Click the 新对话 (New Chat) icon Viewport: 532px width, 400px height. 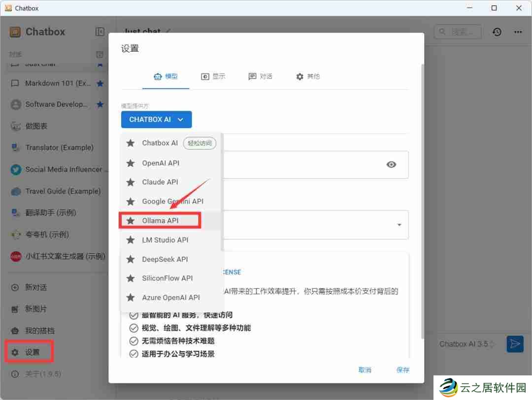pyautogui.click(x=15, y=287)
